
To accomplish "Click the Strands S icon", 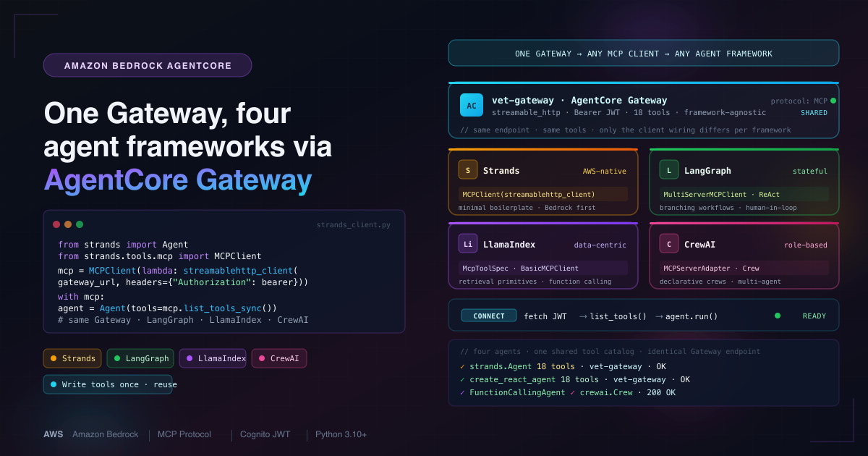I will pyautogui.click(x=468, y=170).
